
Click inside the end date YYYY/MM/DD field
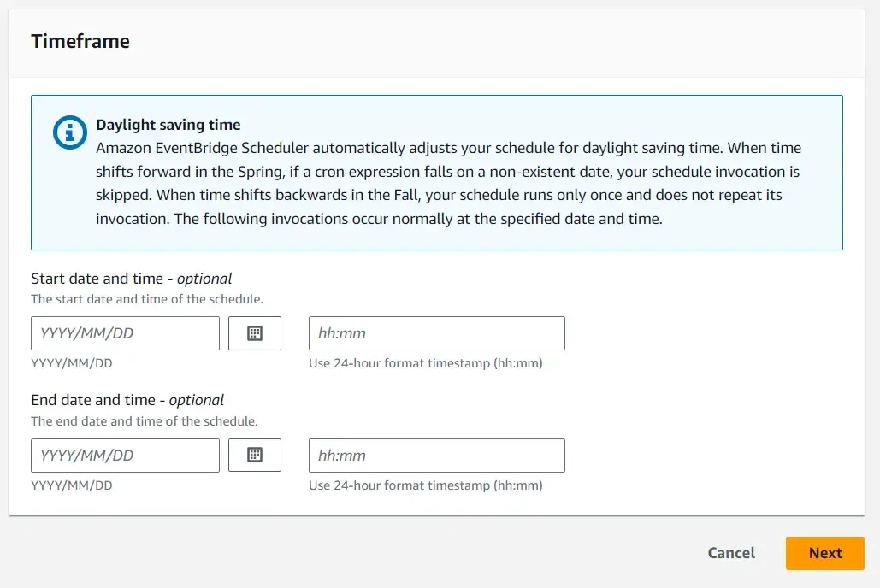(x=125, y=456)
